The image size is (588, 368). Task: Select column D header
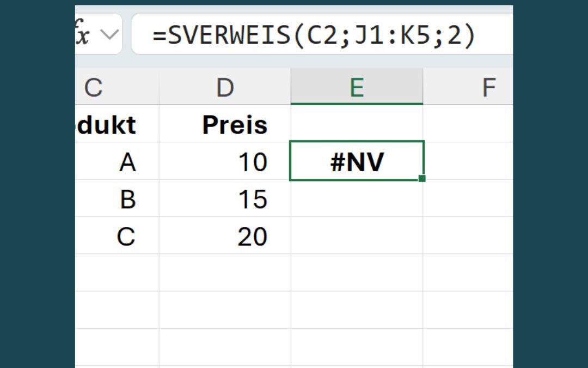coord(225,87)
